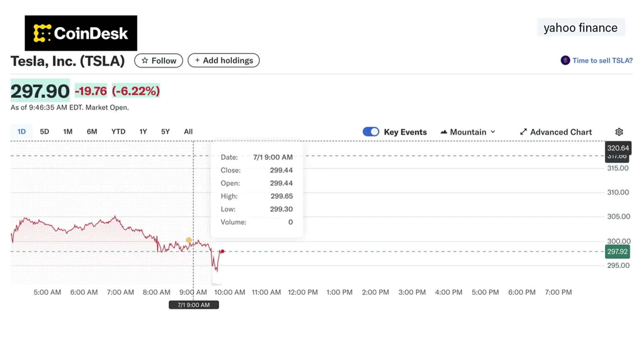Switch to the 1M time range
This screenshot has height=362, width=644.
point(68,131)
